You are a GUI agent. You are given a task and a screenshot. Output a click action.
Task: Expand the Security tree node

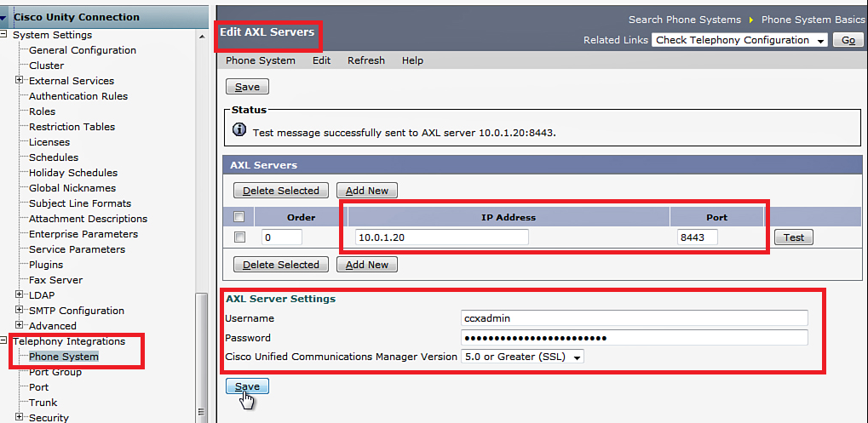tap(20, 417)
